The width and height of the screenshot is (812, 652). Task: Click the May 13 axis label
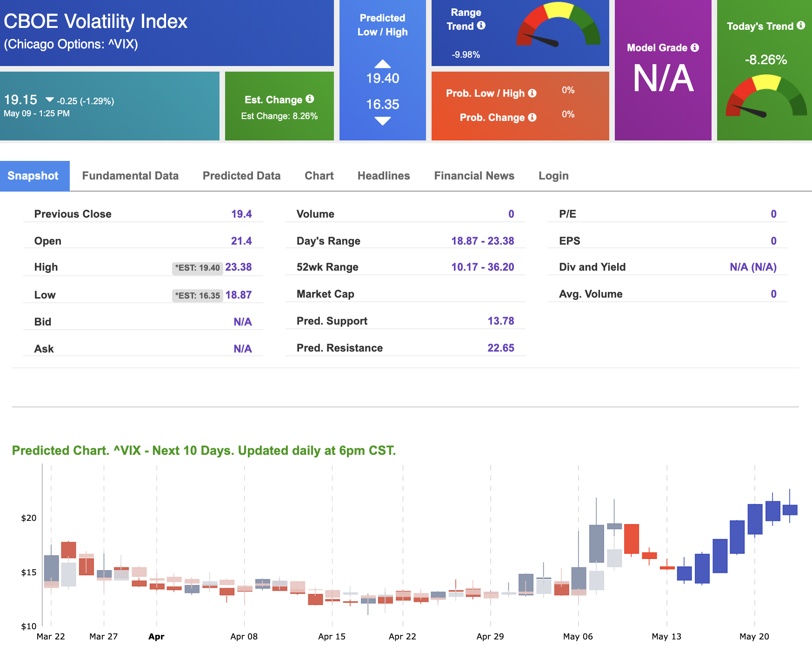(666, 637)
